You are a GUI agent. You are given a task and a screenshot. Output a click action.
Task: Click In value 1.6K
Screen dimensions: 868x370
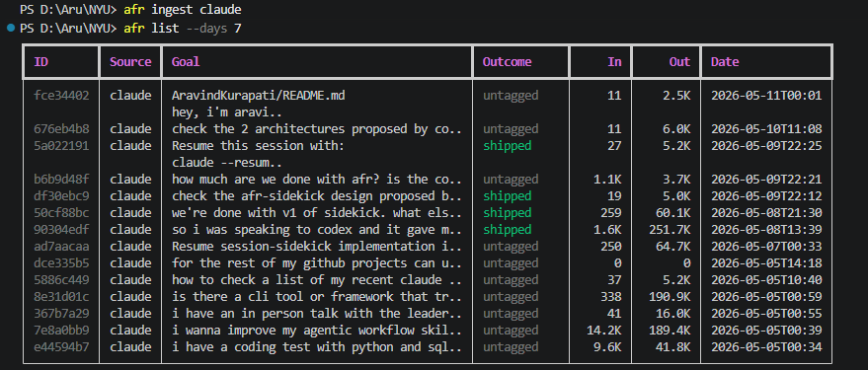coord(608,230)
